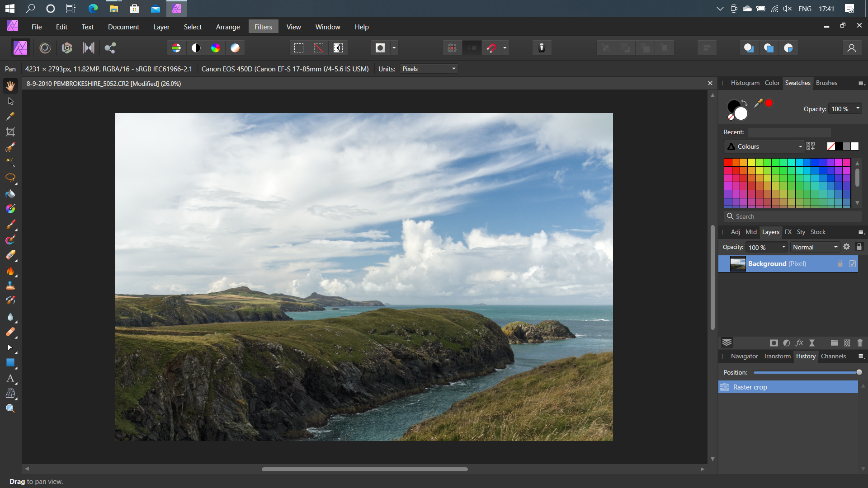Image resolution: width=868 pixels, height=488 pixels.
Task: Click the Auto White Balance icon
Action: (x=235, y=48)
